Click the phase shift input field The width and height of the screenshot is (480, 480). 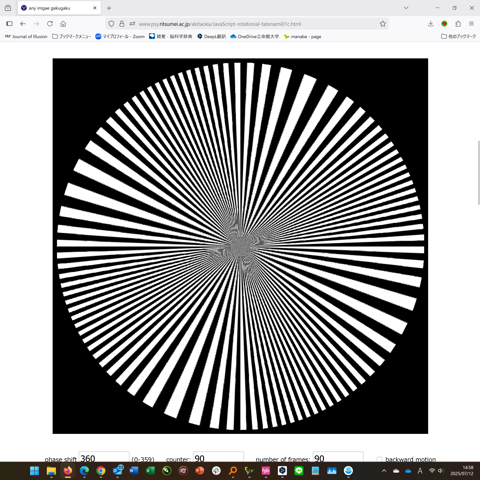pyautogui.click(x=104, y=457)
